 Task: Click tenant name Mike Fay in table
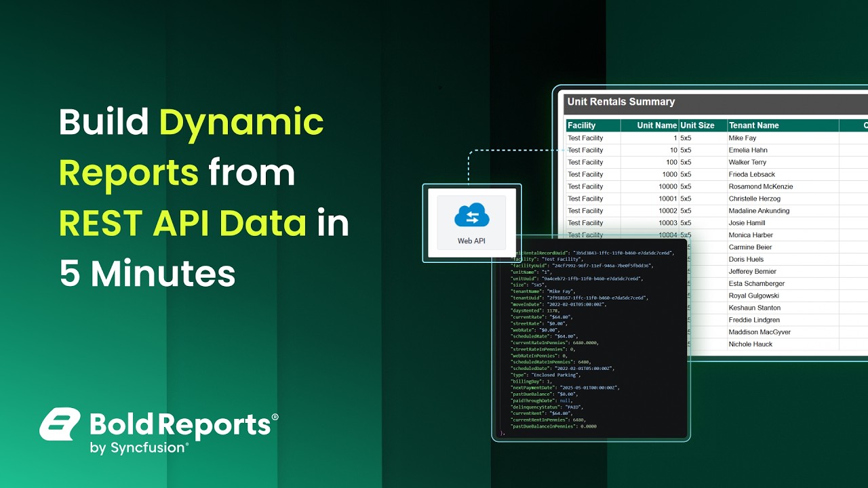[x=742, y=138]
